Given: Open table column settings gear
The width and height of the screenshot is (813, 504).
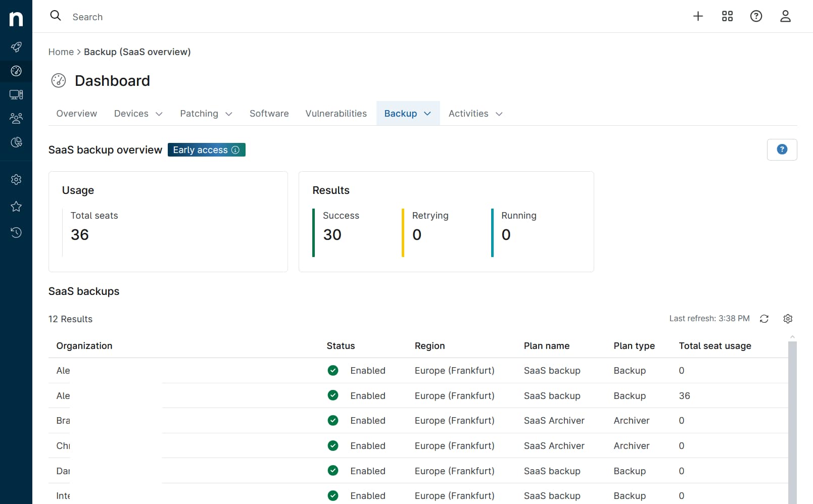Looking at the screenshot, I should [x=788, y=319].
